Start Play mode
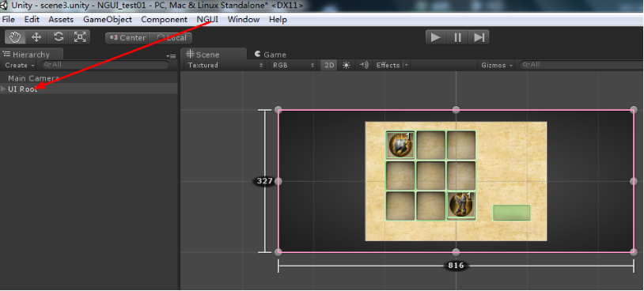This screenshot has width=644, height=291. (436, 37)
